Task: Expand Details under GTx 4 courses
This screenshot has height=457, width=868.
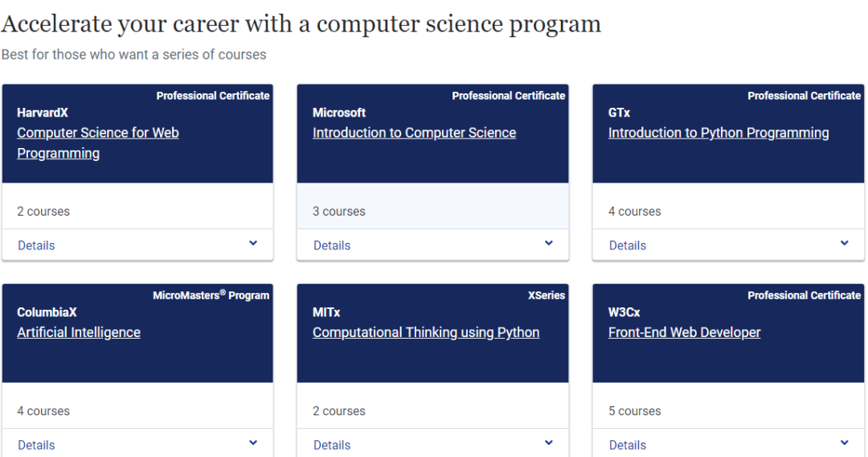Action: pyautogui.click(x=627, y=245)
